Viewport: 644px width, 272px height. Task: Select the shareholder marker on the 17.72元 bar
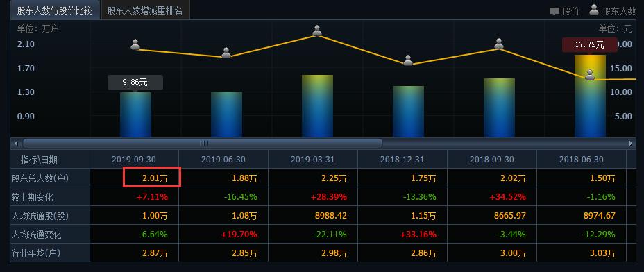pos(590,75)
